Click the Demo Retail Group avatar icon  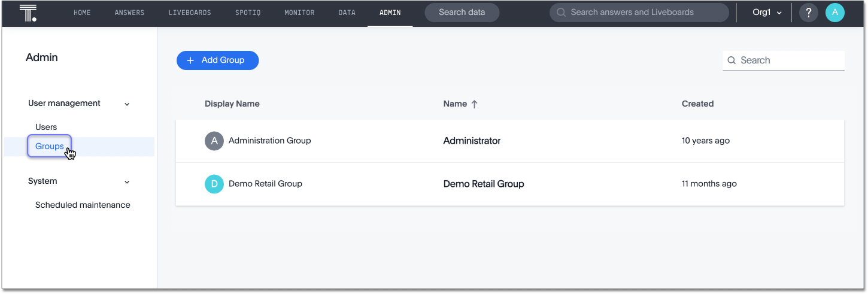pyautogui.click(x=214, y=184)
